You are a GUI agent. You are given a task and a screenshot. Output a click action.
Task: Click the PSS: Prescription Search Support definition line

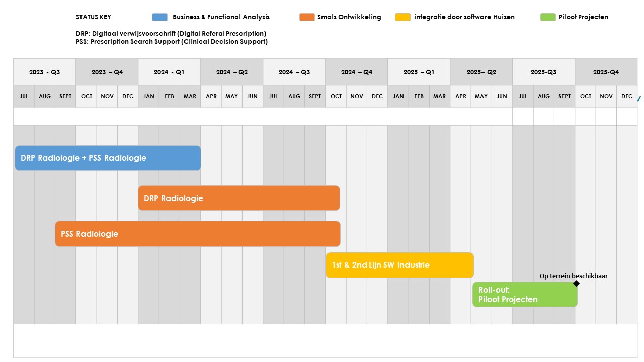point(172,42)
